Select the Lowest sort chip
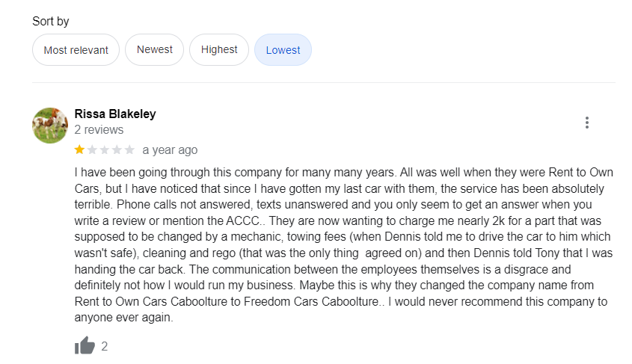632x364 pixels. (283, 50)
